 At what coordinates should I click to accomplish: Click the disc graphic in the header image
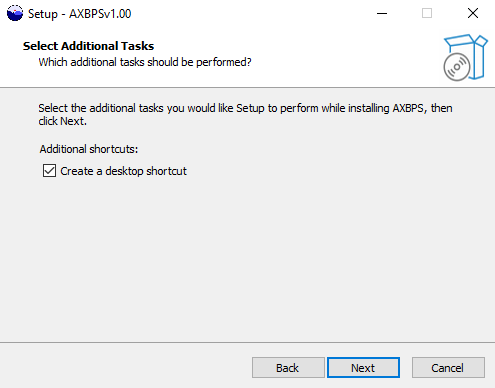457,67
